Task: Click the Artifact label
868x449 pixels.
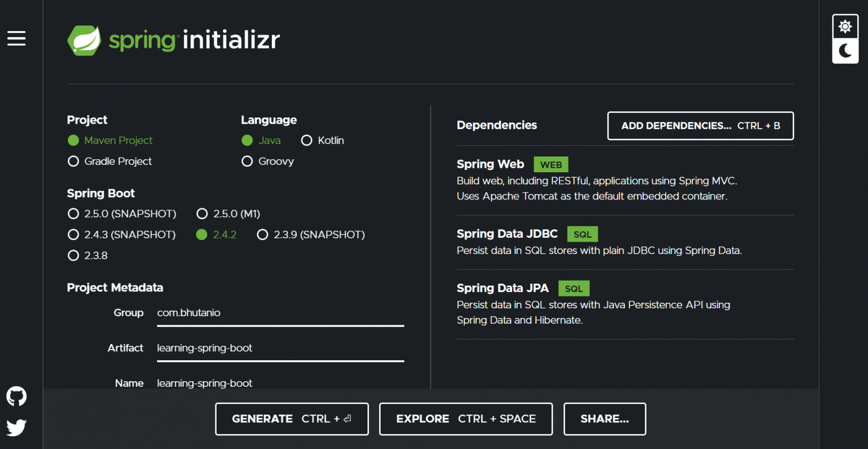Action: pos(125,348)
